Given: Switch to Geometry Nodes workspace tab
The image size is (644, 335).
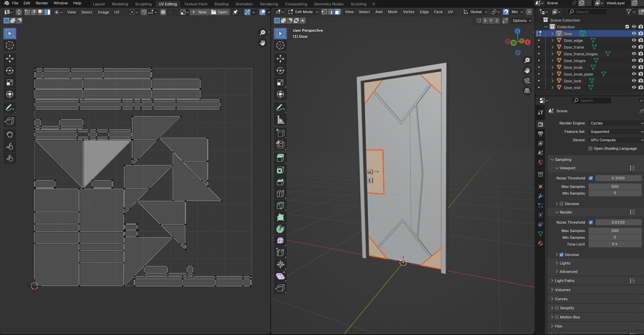Looking at the screenshot, I should point(329,4).
